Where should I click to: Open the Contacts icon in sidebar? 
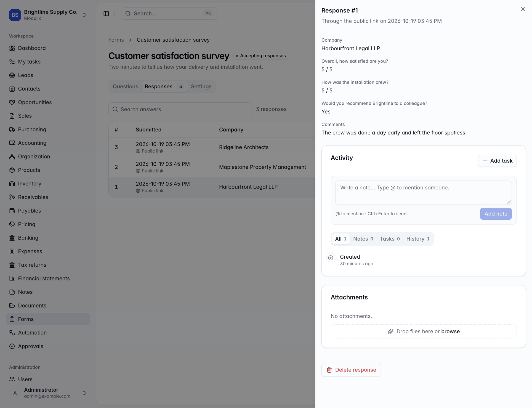[x=12, y=89]
